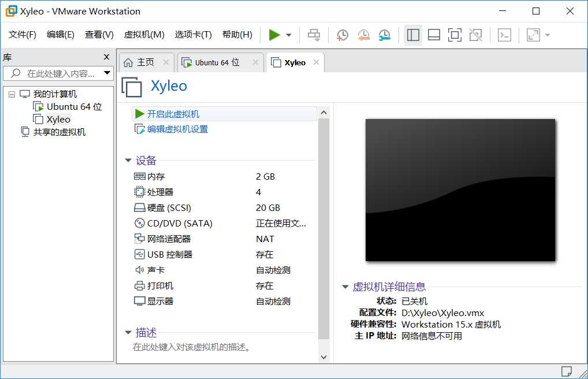Click the 已关机 status value

tap(414, 302)
